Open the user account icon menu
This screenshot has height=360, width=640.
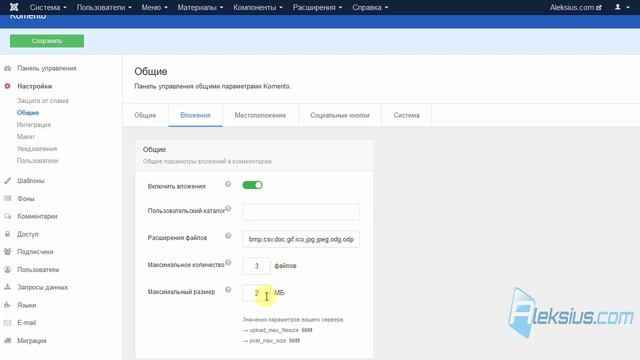tap(622, 7)
